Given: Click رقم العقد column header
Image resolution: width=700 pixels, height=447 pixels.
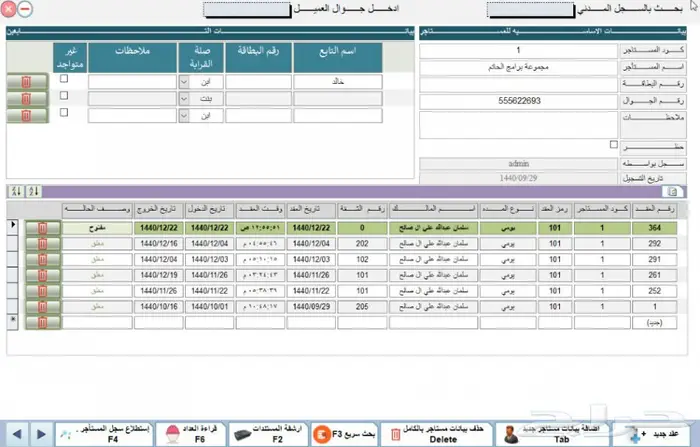Looking at the screenshot, I should point(654,209).
